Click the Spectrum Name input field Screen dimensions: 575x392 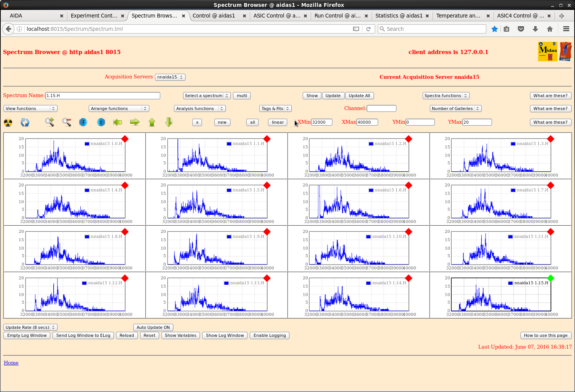point(103,96)
